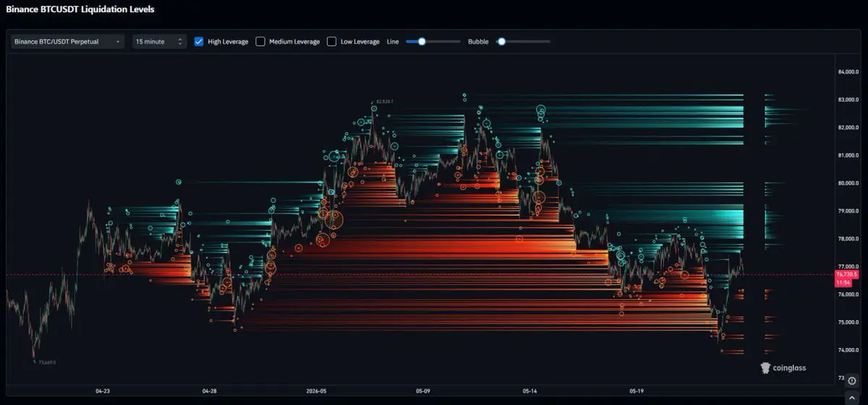Click the 04-28 date axis label
Screen dimensions: 868x405
click(x=209, y=391)
